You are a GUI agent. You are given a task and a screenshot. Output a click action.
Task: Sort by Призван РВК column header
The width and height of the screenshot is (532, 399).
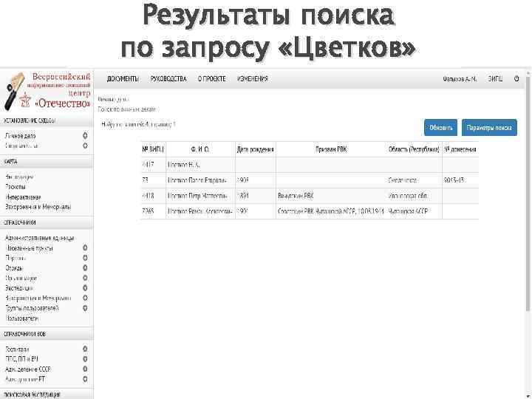[331, 149]
